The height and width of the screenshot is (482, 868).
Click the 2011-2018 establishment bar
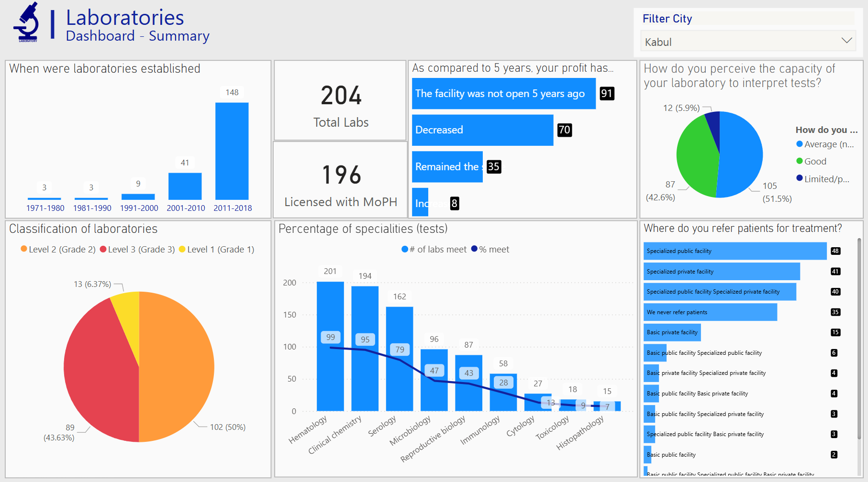coord(232,151)
